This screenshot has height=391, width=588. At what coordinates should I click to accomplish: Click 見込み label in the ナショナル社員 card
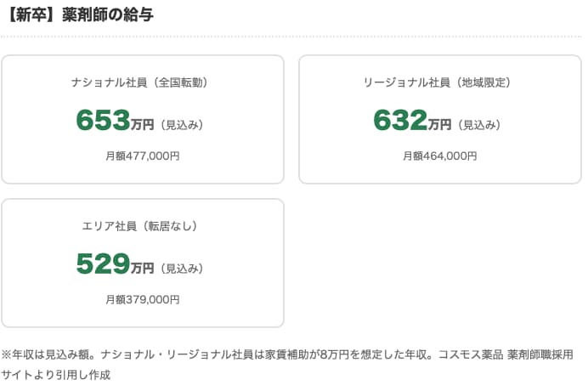point(181,125)
